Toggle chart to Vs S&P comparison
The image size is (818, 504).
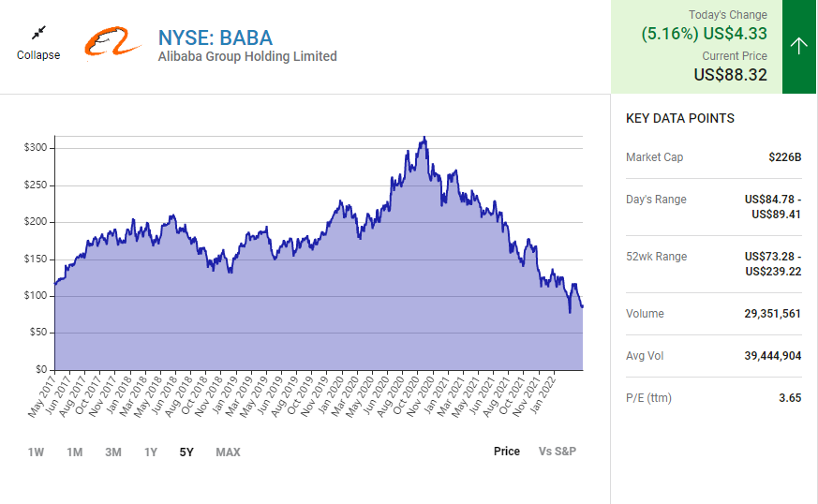coord(558,452)
